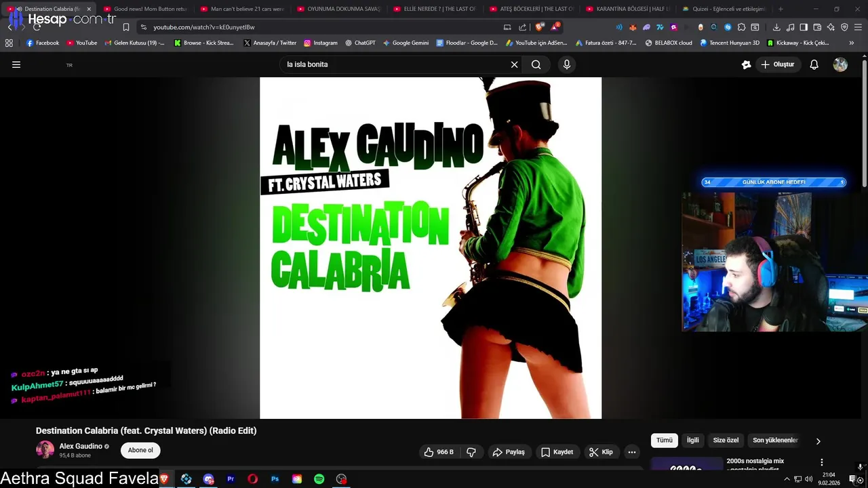The width and height of the screenshot is (868, 488).
Task: Bookmark this page with bookmark icon
Action: click(x=126, y=27)
